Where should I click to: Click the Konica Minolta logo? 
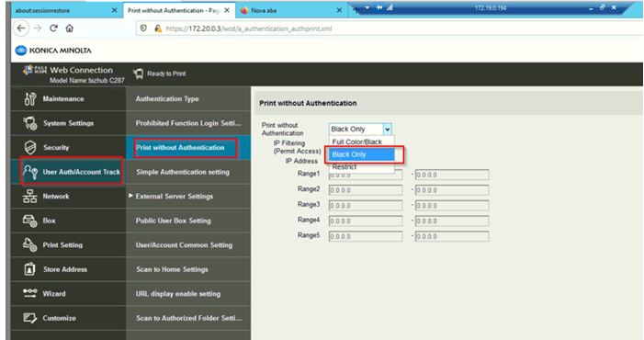pos(53,51)
